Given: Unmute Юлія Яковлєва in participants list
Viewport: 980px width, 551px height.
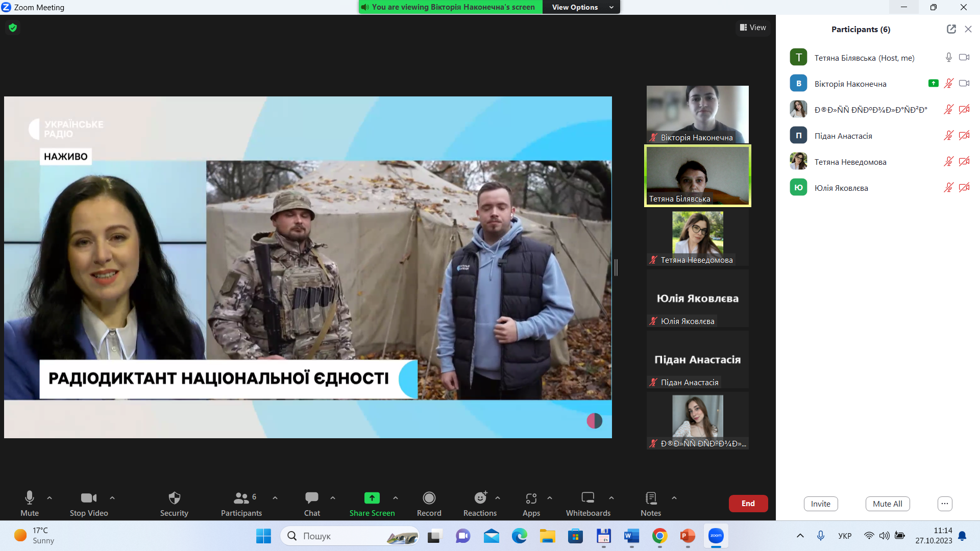Looking at the screenshot, I should [948, 188].
